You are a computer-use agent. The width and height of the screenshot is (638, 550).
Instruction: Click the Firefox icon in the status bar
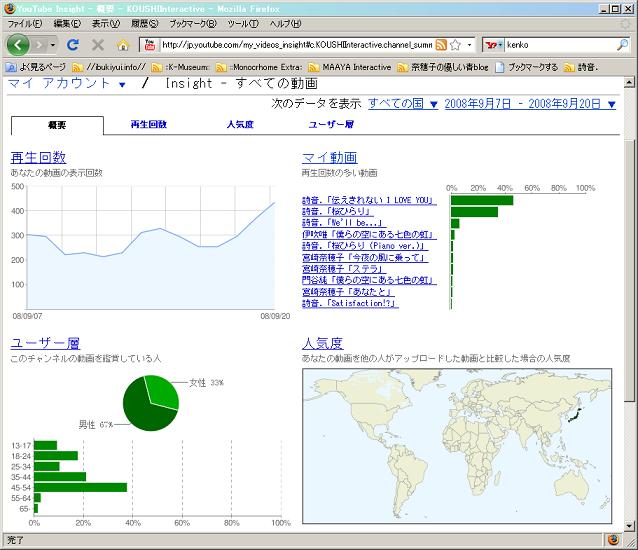click(613, 540)
